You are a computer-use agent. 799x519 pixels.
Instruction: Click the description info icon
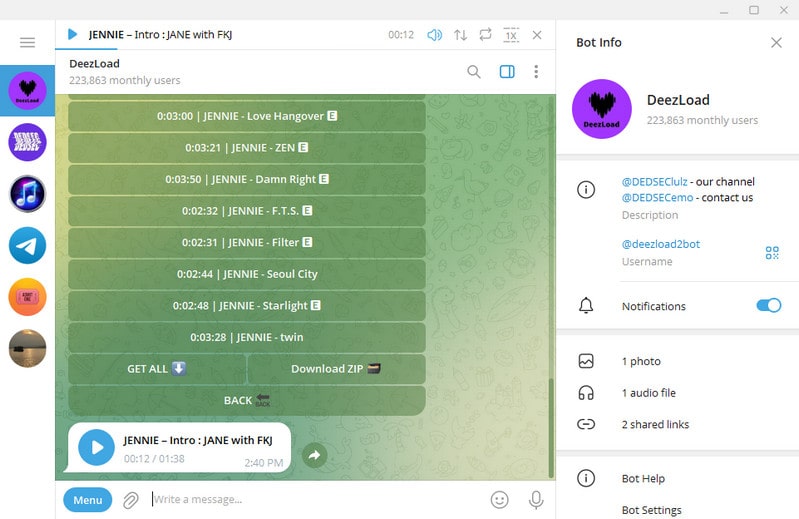[586, 190]
